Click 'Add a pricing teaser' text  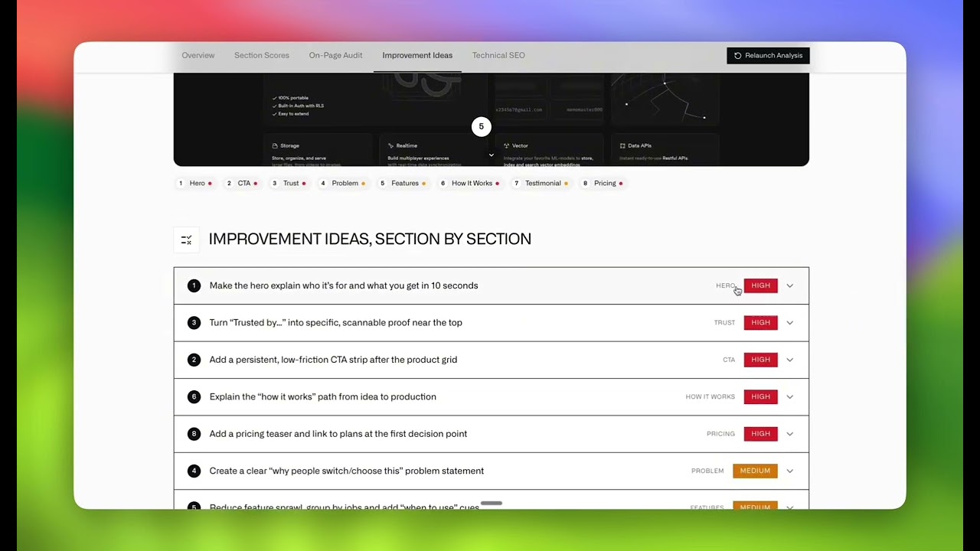[338, 434]
